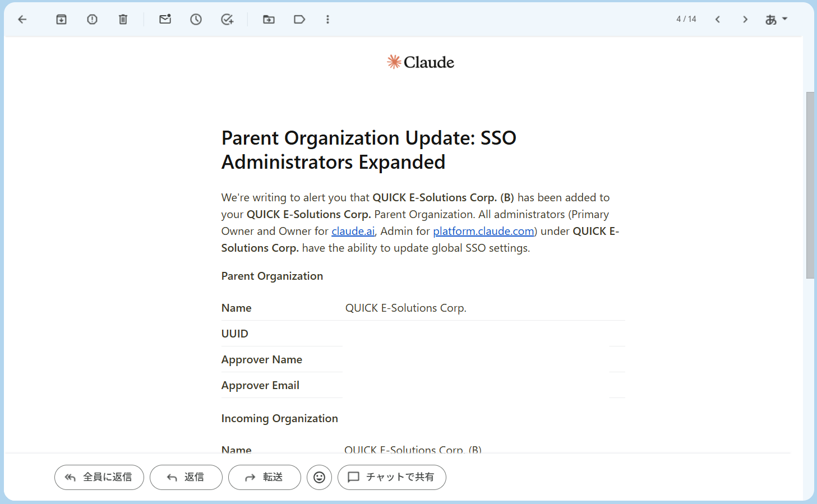This screenshot has width=817, height=504.
Task: Open the three-dot more options menu
Action: tap(327, 20)
